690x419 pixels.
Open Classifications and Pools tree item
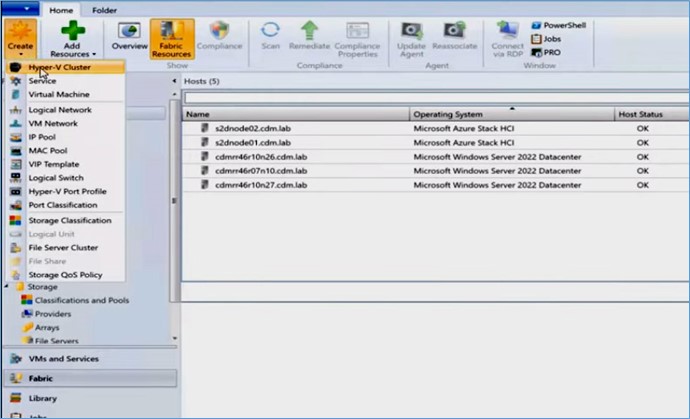81,301
